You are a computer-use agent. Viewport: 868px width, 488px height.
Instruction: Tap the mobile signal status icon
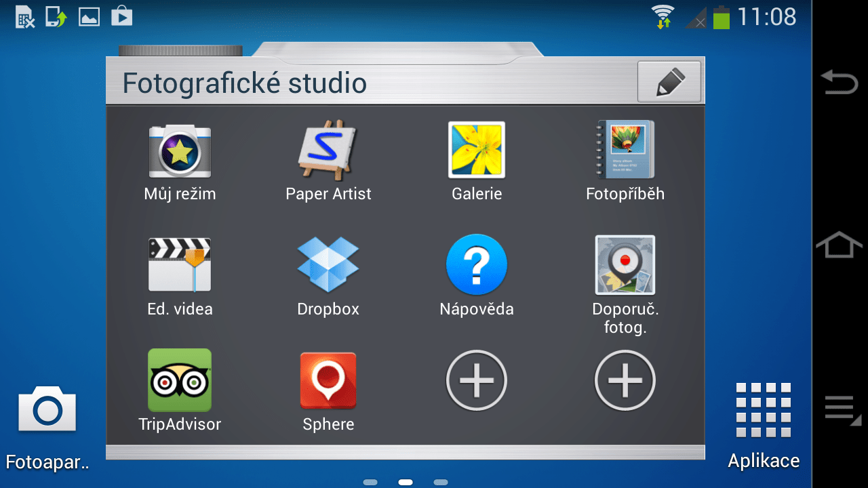tap(696, 19)
